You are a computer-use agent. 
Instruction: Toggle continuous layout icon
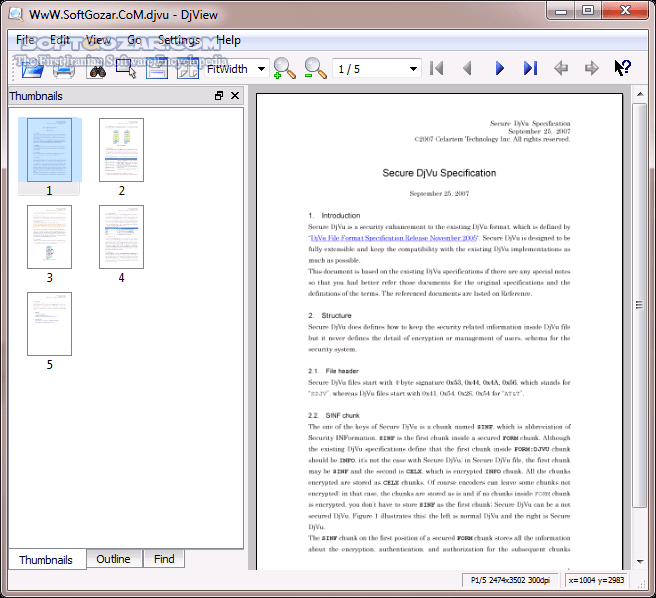coord(157,69)
